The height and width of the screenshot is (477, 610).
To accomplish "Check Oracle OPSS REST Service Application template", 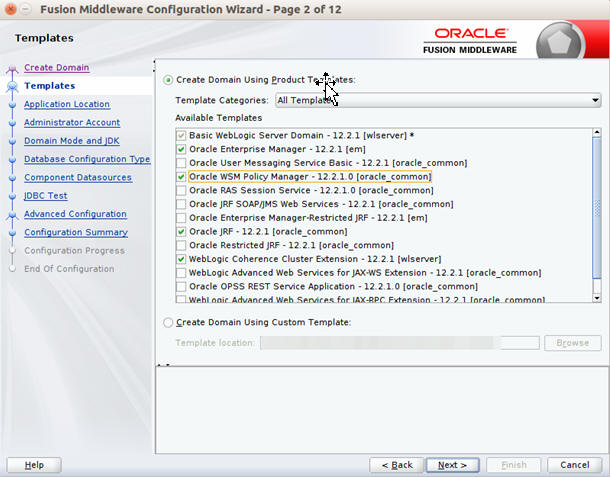I will point(181,287).
